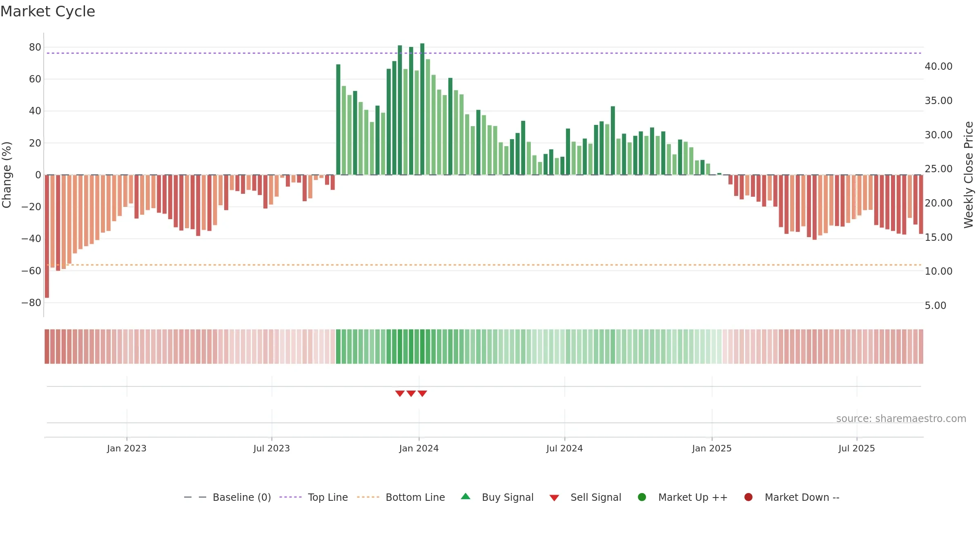Click the middle red sell signal marker
This screenshot has width=980, height=551.
[x=411, y=393]
